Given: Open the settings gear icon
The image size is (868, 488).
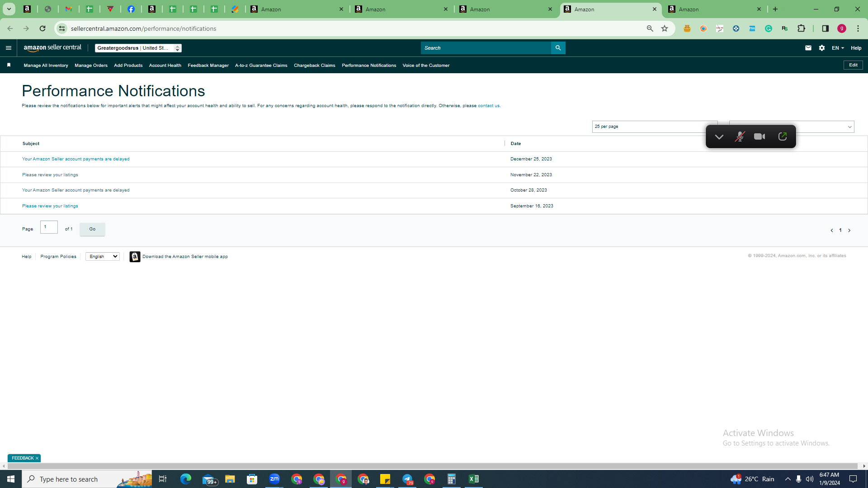Looking at the screenshot, I should (x=822, y=48).
